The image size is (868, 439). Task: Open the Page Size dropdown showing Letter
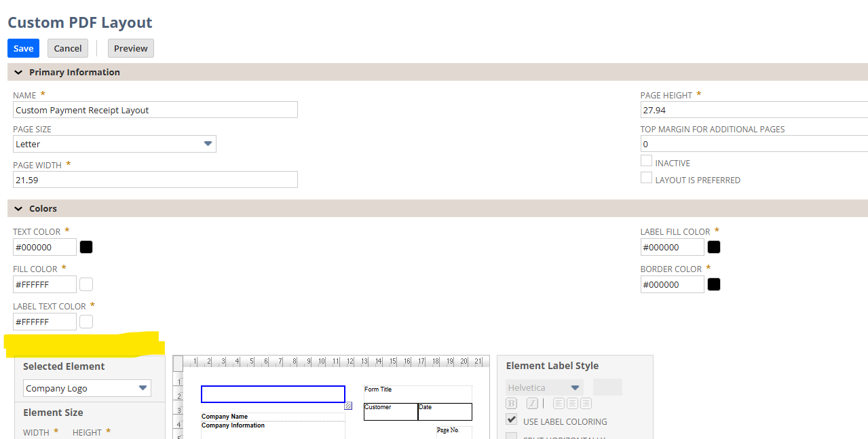click(208, 144)
